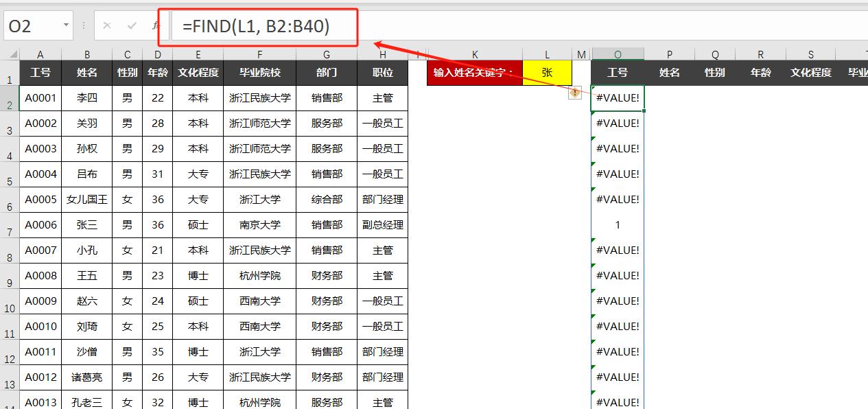
Task: Click the confirm checkmark icon in formula bar
Action: pyautogui.click(x=132, y=26)
